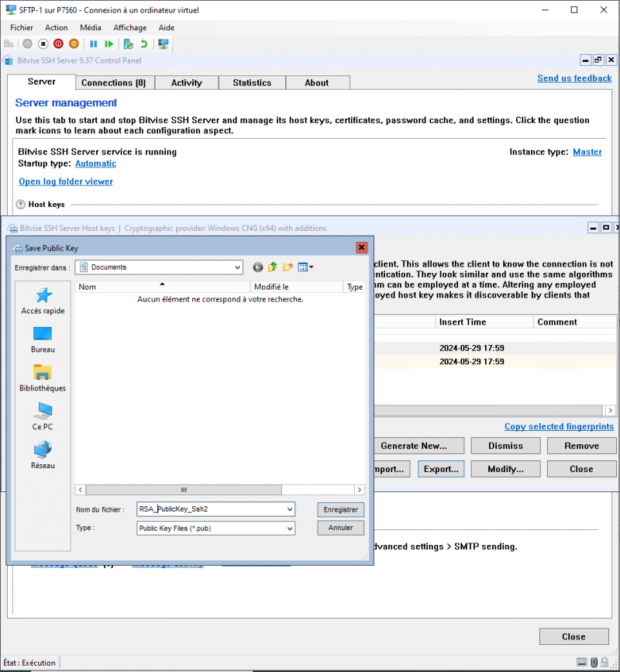The height and width of the screenshot is (672, 620).
Task: Open the view options dropdown arrow
Action: (x=311, y=267)
